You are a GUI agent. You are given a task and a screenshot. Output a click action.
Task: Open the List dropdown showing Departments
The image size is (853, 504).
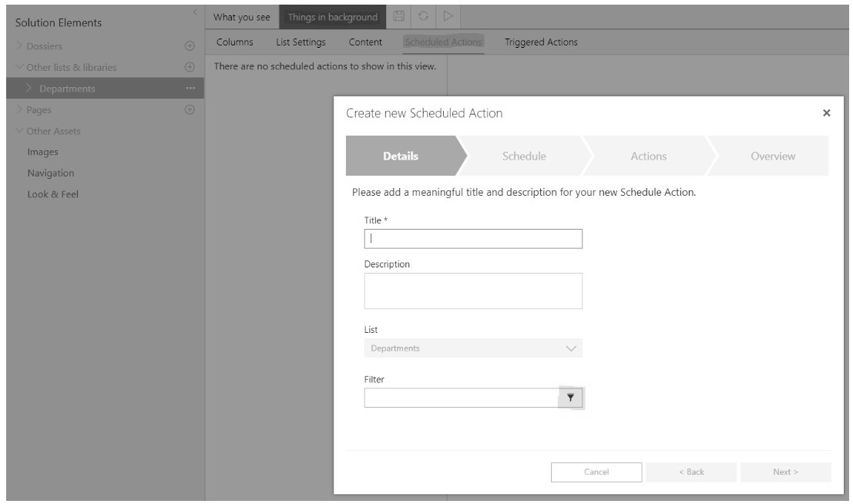click(x=473, y=348)
